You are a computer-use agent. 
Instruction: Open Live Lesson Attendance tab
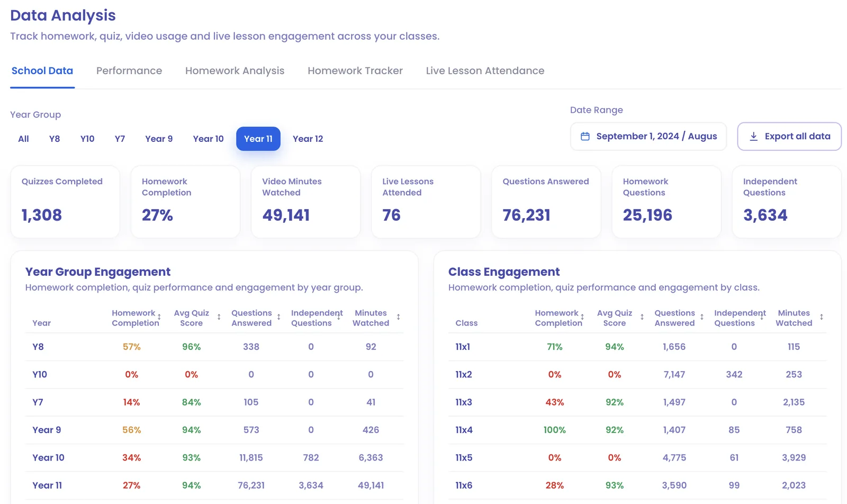click(485, 71)
